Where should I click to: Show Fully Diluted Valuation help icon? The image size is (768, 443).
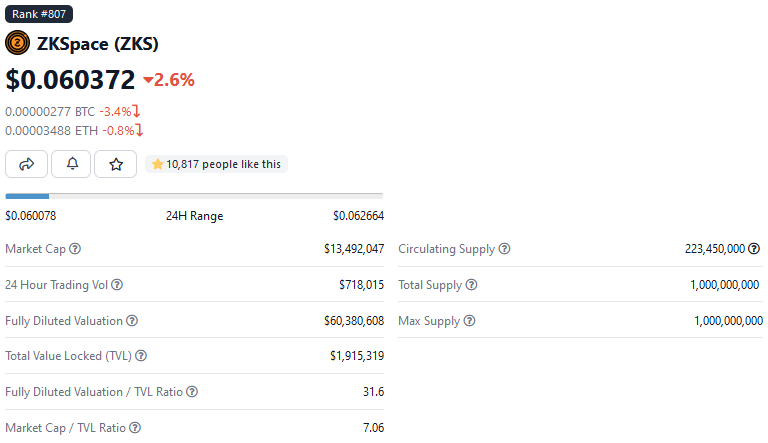[132, 321]
